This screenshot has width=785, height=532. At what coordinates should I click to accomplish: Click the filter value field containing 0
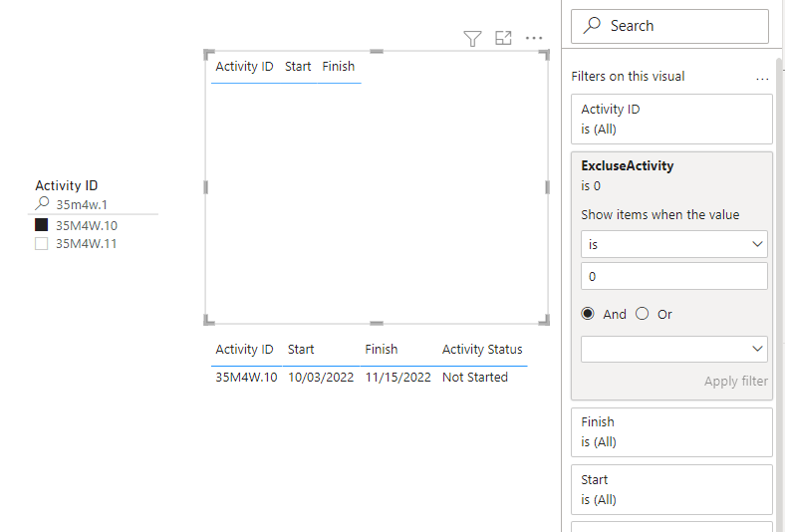tap(673, 276)
